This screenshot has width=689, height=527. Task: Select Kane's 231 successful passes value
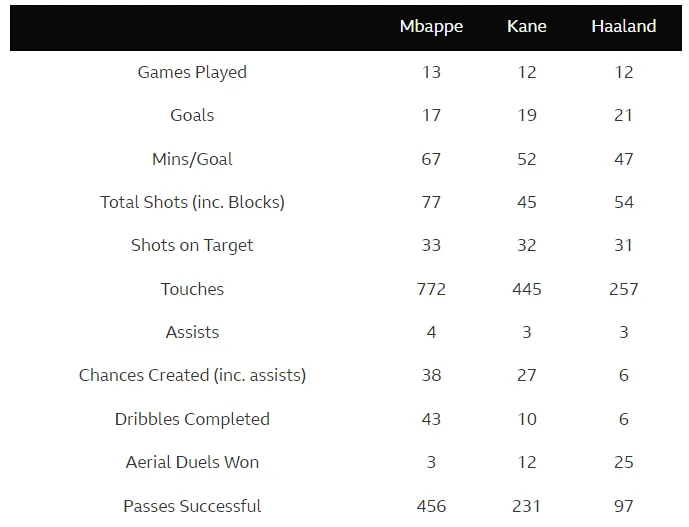pyautogui.click(x=527, y=506)
